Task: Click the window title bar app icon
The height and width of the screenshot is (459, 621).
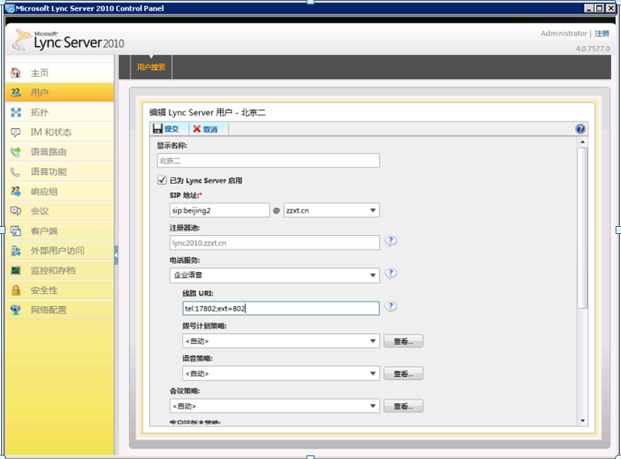Action: coord(10,8)
